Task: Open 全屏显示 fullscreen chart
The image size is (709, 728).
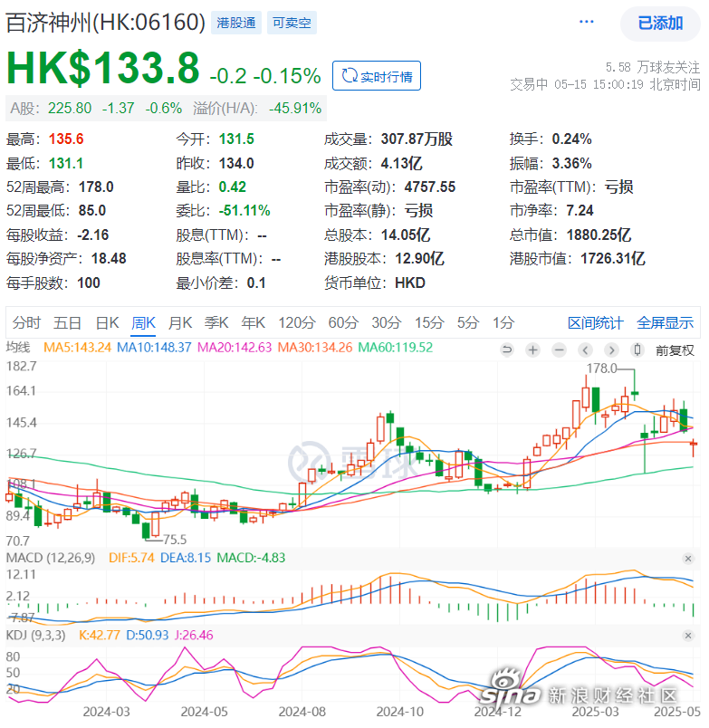Action: point(665,323)
